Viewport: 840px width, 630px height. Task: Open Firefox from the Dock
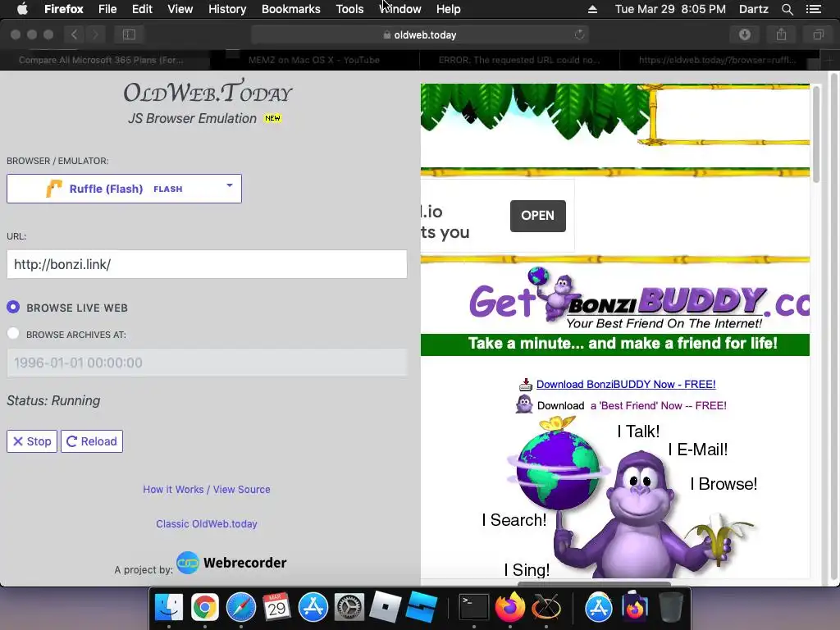(510, 608)
